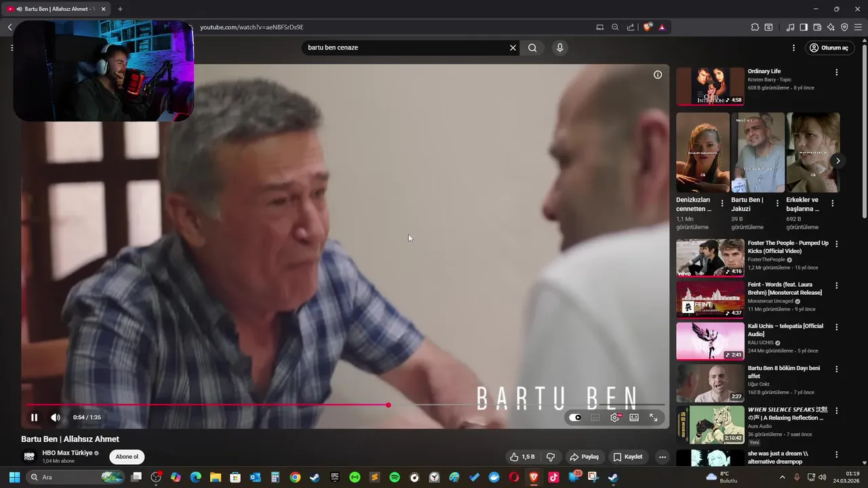Viewport: 868px width, 488px height.
Task: Mute the video using the speaker icon
Action: point(56,418)
